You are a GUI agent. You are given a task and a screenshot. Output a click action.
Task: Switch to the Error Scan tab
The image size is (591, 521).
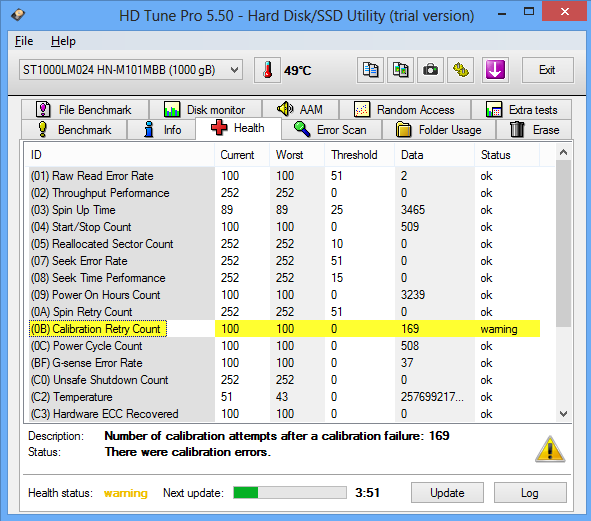click(331, 130)
